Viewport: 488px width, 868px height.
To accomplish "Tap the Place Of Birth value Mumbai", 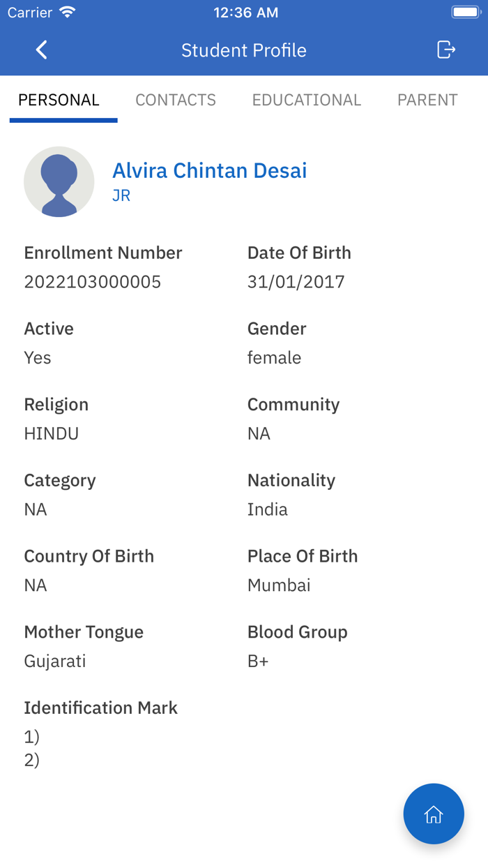I will (279, 585).
